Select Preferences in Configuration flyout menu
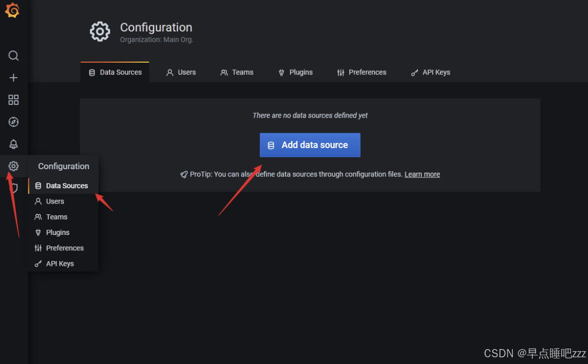Viewport: 588px width, 364px height. coord(63,248)
